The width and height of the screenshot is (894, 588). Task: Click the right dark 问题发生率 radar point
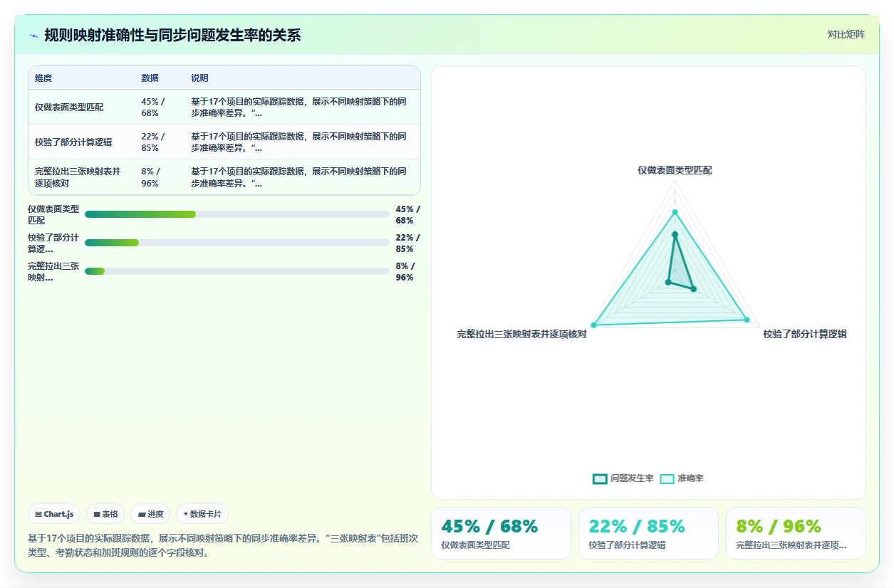tap(693, 288)
